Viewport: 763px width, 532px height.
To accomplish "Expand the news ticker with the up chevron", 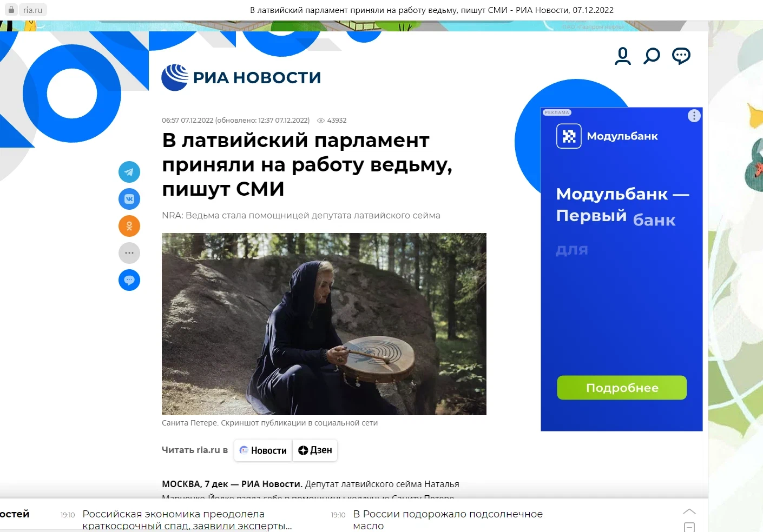I will 689,511.
